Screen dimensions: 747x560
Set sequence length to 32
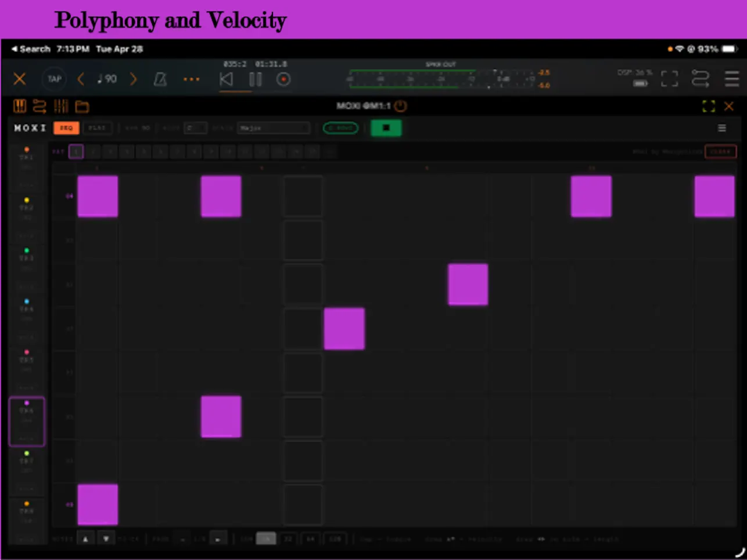288,539
